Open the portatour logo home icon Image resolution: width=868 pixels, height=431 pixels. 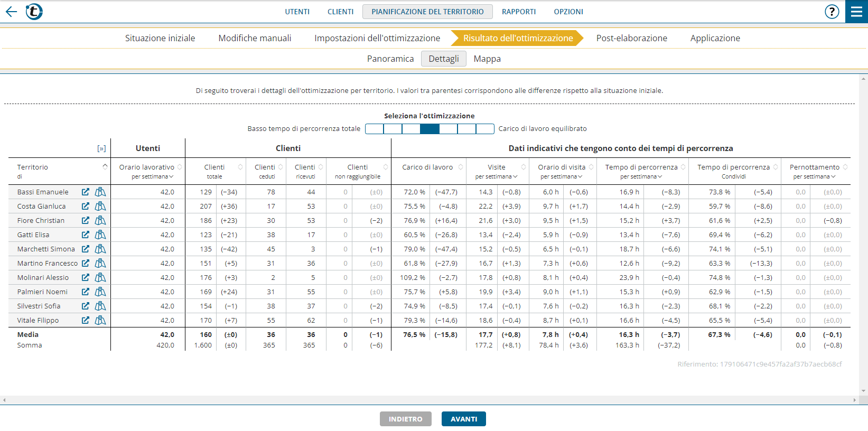(x=34, y=11)
